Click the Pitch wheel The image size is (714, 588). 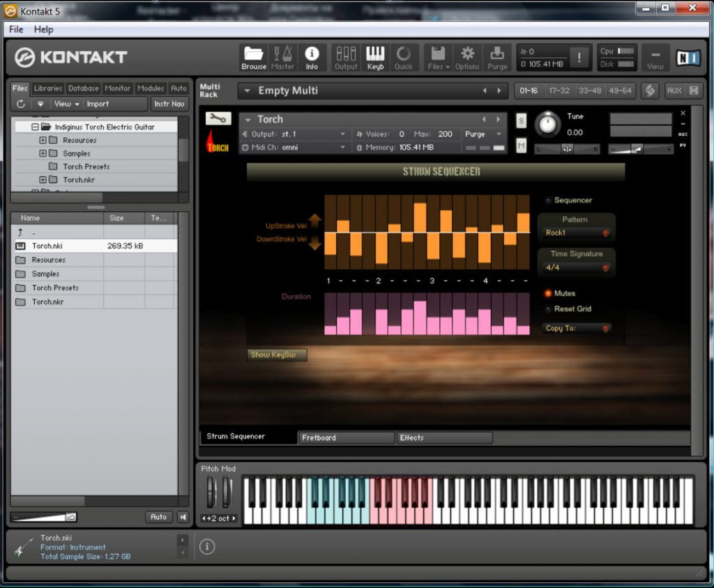(211, 492)
